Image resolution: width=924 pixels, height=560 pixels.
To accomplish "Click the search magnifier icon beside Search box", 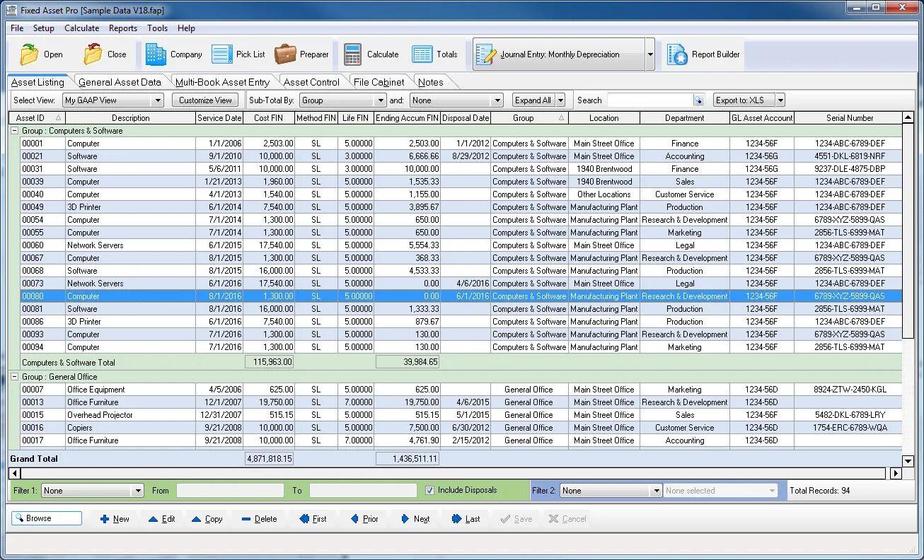I will [698, 100].
